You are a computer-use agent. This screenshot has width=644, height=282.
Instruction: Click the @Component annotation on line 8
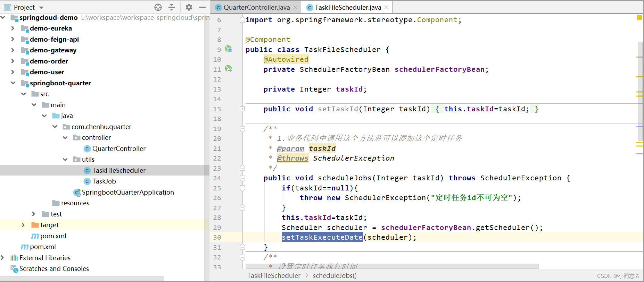[268, 40]
